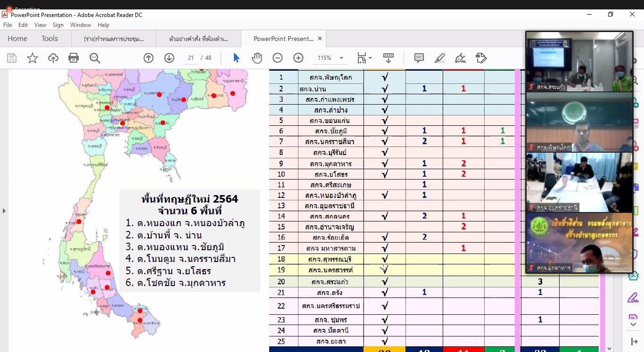Click list item ต.โชคชัย จ.มุกดาหาร
Image resolution: width=644 pixels, height=352 pixels.
click(175, 283)
